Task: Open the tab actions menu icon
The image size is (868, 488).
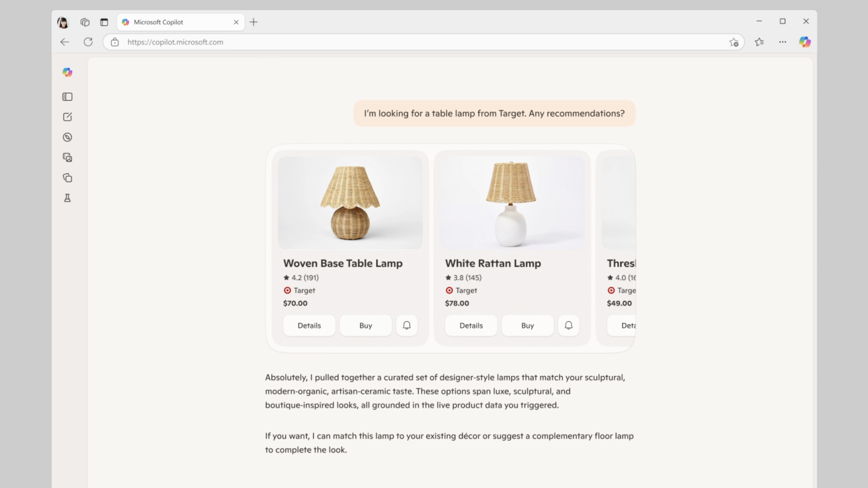Action: pos(104,22)
